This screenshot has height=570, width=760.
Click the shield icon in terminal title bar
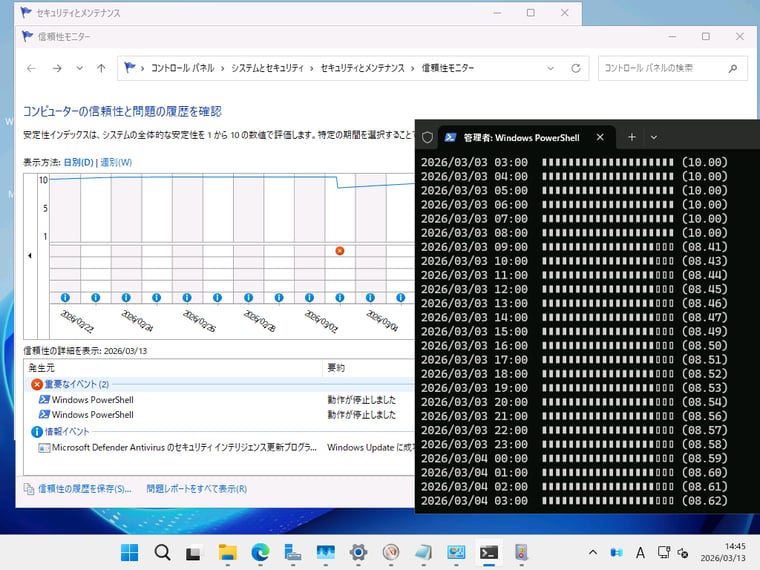click(x=427, y=138)
